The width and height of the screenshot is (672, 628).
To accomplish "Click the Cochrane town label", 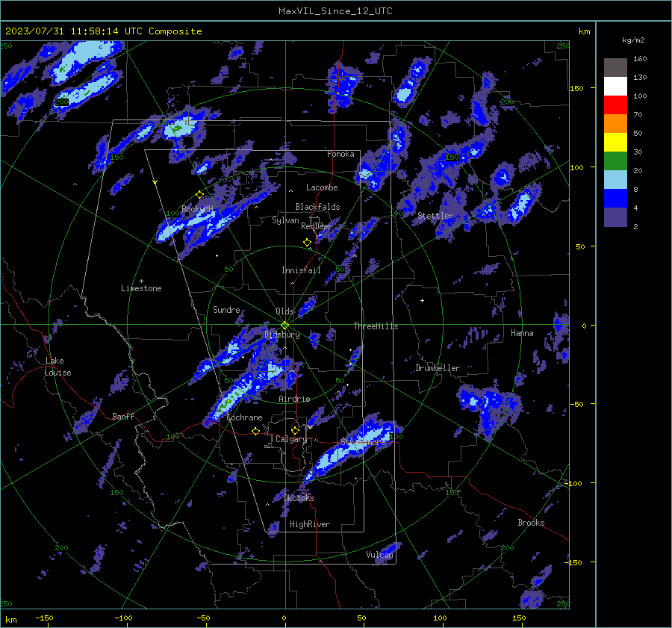I will pyautogui.click(x=244, y=417).
